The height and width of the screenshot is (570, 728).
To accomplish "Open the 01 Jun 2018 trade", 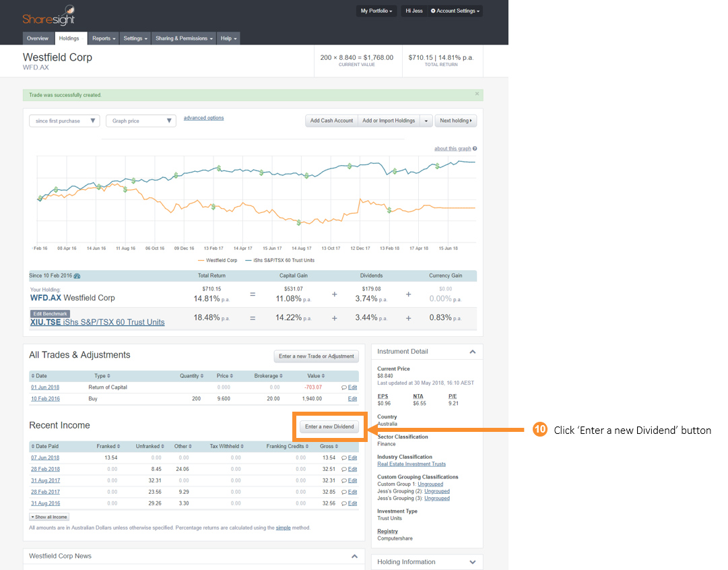I will tap(45, 387).
